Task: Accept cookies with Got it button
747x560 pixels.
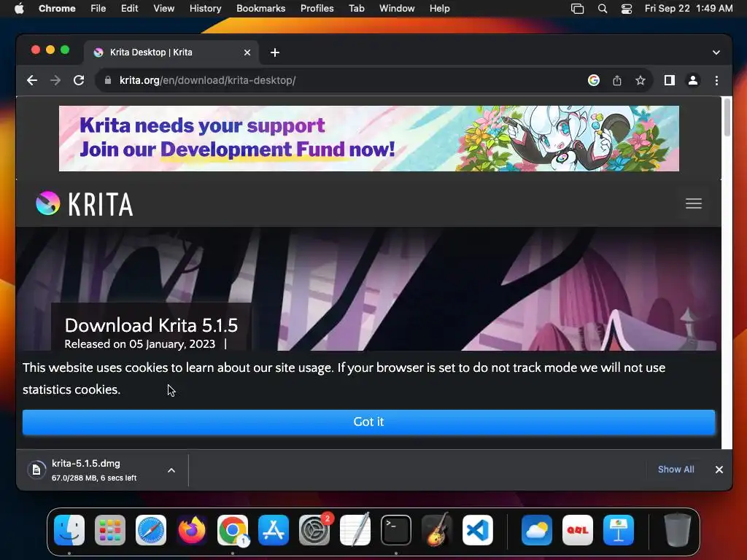Action: 368,422
